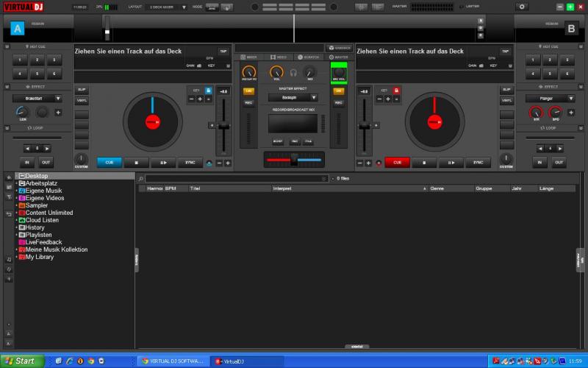Toggle the ON button under MIC VOL
The height and width of the screenshot is (368, 588).
pos(339,91)
